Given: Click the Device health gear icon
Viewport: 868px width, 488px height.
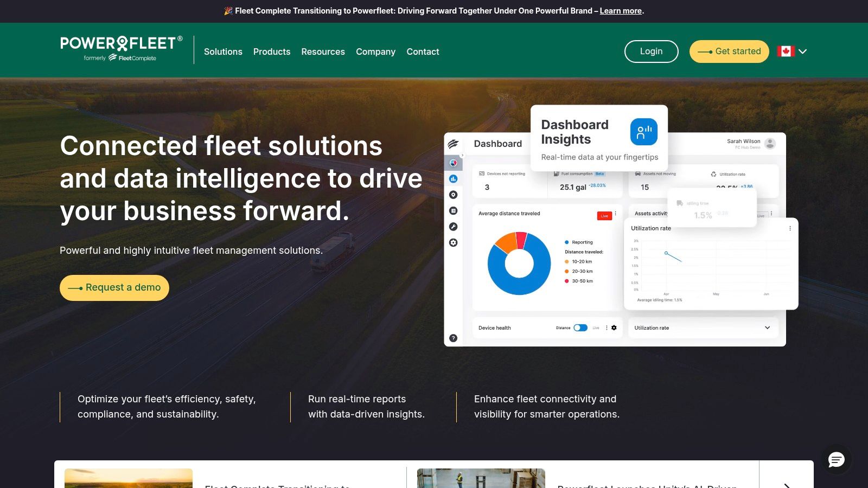Looking at the screenshot, I should click(614, 328).
